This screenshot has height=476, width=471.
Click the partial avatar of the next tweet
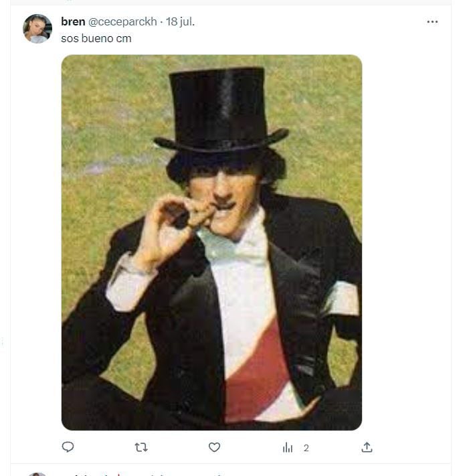(37, 473)
